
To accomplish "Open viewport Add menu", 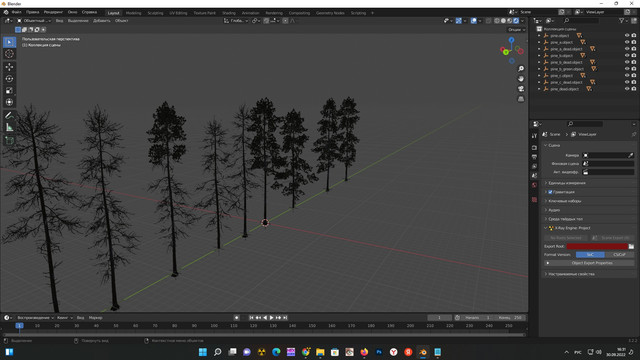I will pos(102,21).
